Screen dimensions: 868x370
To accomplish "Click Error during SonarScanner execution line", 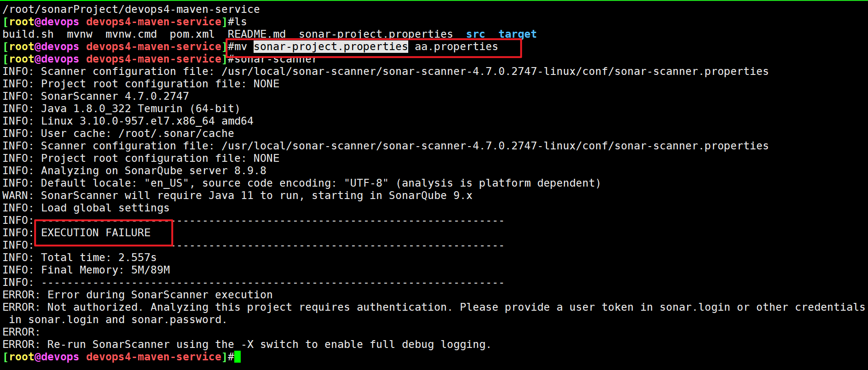I will (138, 295).
